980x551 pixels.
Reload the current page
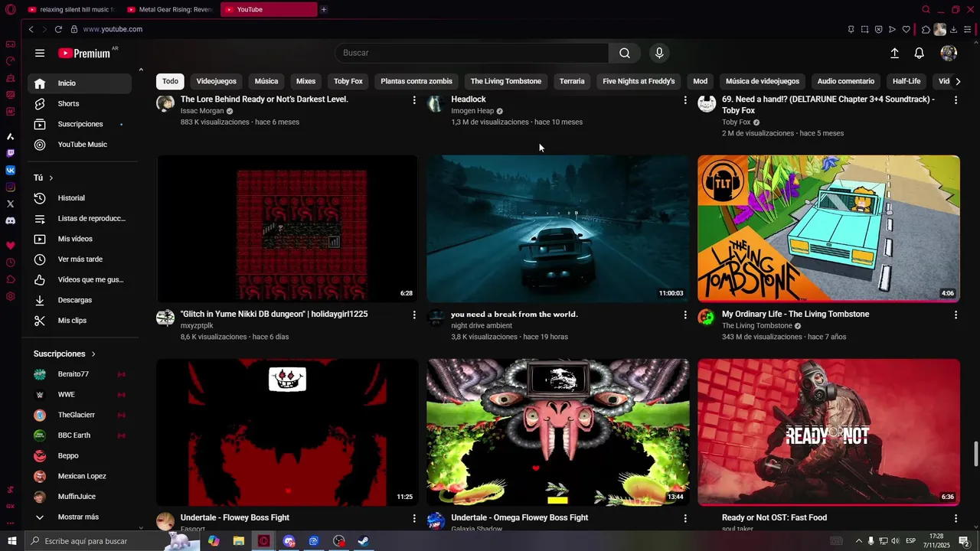coord(58,29)
